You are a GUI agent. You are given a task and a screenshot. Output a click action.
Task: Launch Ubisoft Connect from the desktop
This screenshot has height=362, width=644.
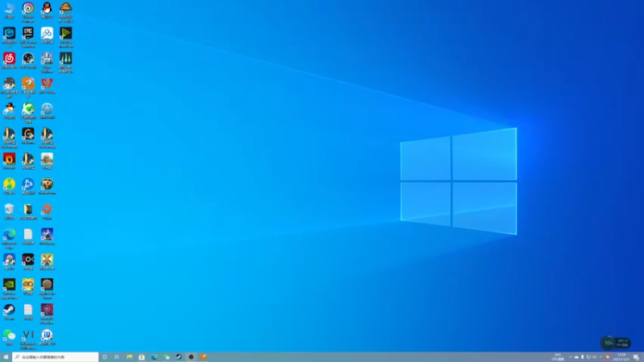[x=28, y=8]
